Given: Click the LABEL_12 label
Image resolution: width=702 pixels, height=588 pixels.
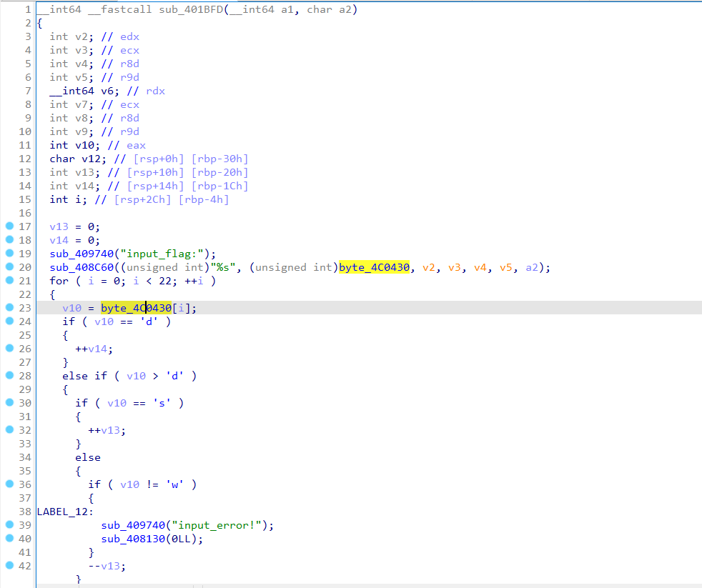Looking at the screenshot, I should click(x=62, y=512).
